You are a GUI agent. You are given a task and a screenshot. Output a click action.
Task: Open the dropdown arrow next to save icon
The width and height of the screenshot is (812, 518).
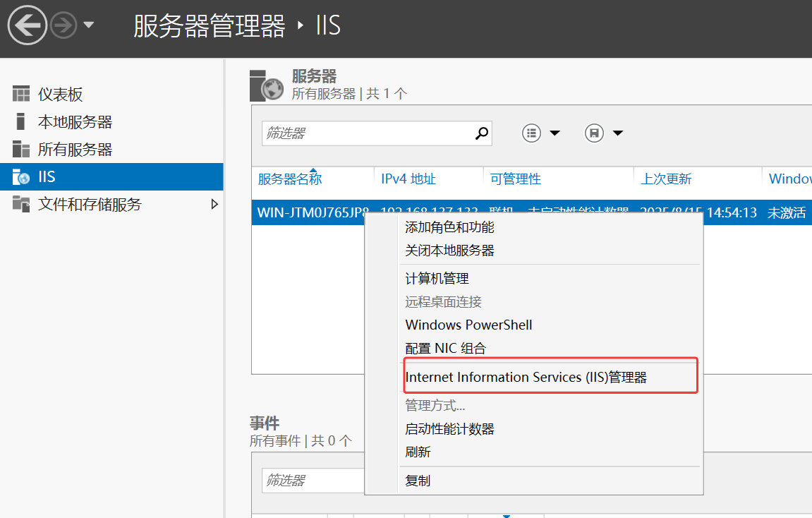click(x=618, y=133)
